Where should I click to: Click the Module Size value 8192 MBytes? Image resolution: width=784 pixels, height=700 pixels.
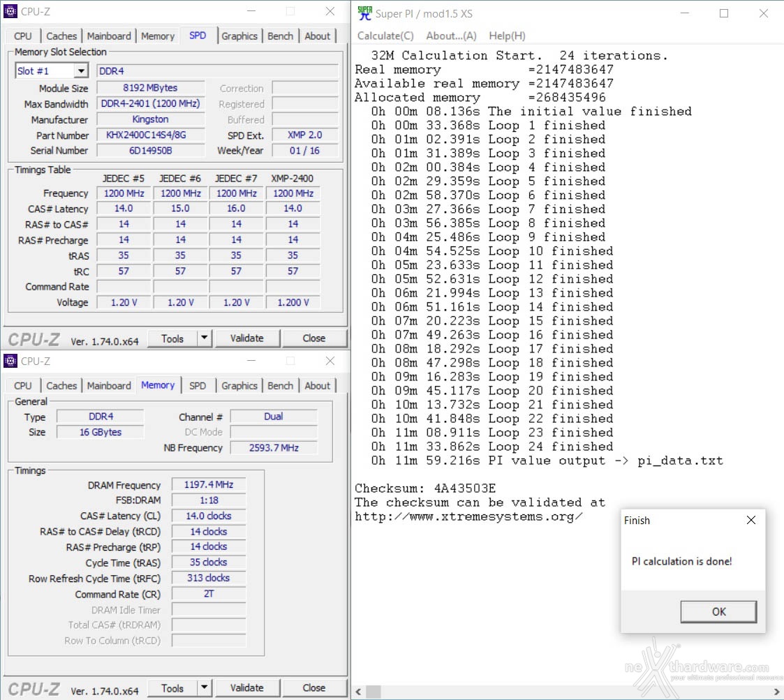click(x=151, y=88)
